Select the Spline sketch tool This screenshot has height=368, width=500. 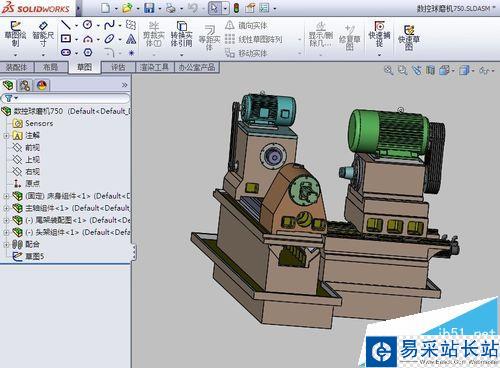click(x=109, y=25)
